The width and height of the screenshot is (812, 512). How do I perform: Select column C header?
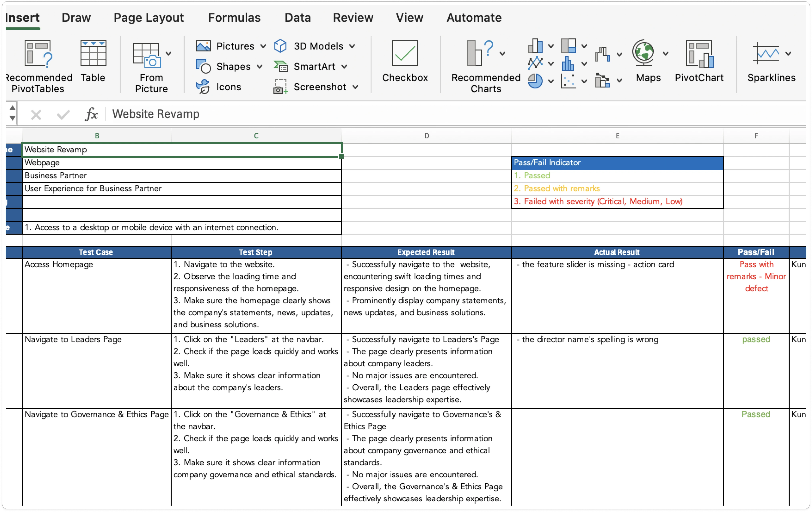(256, 136)
